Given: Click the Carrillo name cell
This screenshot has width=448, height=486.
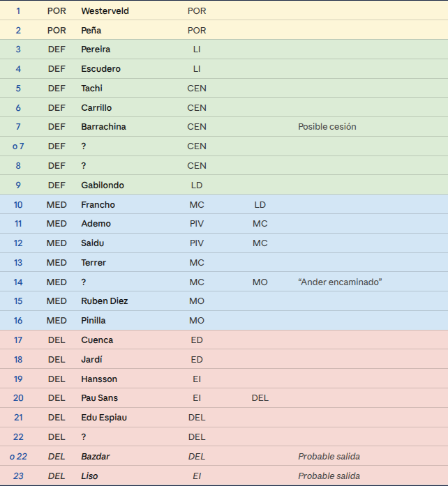Looking at the screenshot, I should coord(96,108).
